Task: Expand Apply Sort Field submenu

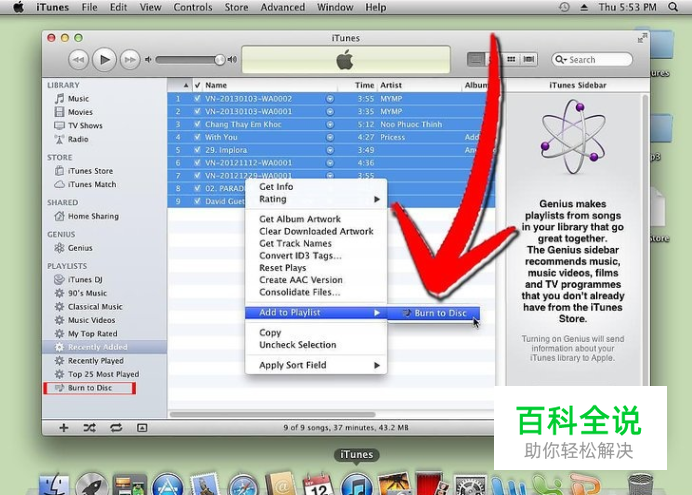Action: (316, 365)
